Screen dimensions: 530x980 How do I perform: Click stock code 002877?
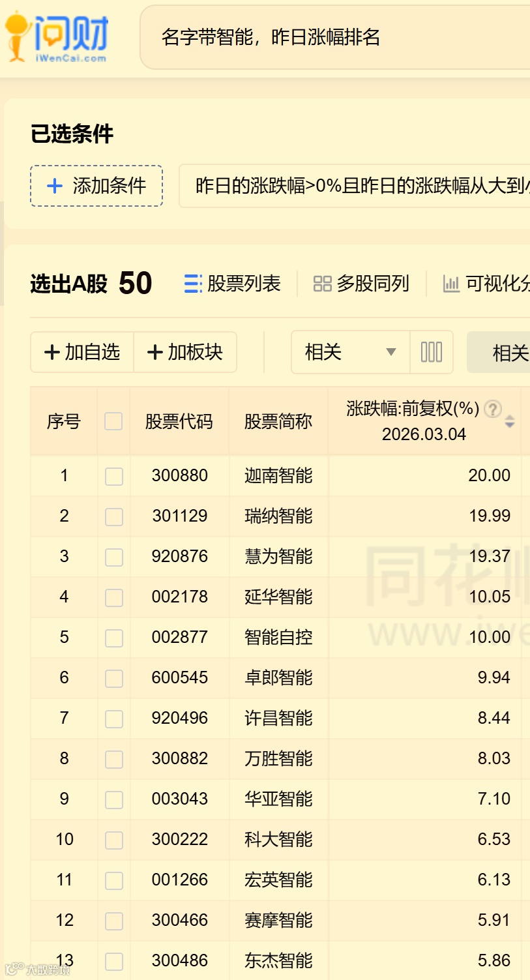coord(180,637)
